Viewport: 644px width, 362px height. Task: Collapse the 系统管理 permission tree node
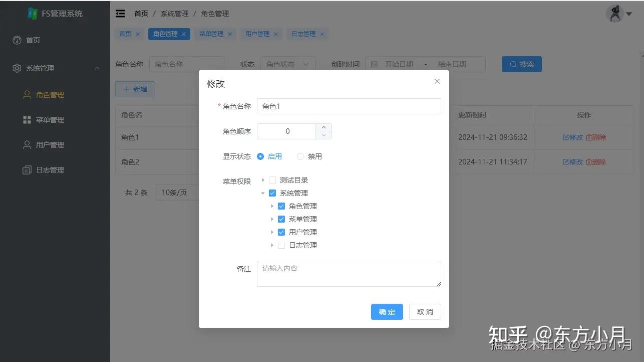pyautogui.click(x=262, y=193)
